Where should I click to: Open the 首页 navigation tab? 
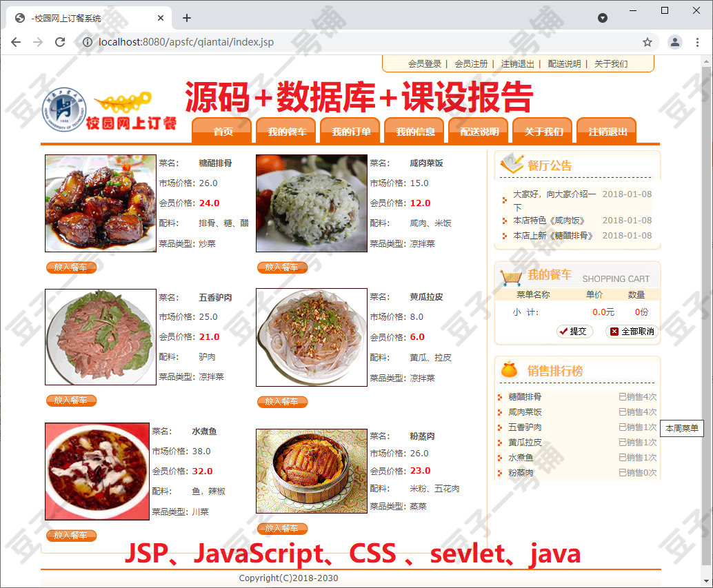tap(222, 131)
